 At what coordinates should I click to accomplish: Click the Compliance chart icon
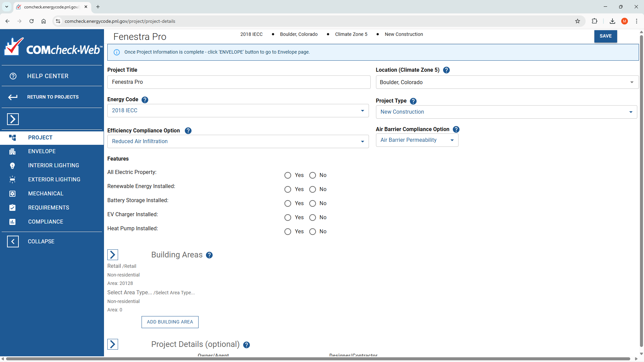point(12,222)
